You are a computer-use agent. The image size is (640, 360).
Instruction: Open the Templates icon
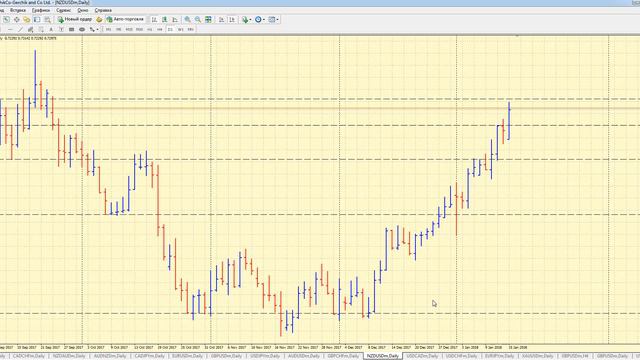[x=271, y=19]
